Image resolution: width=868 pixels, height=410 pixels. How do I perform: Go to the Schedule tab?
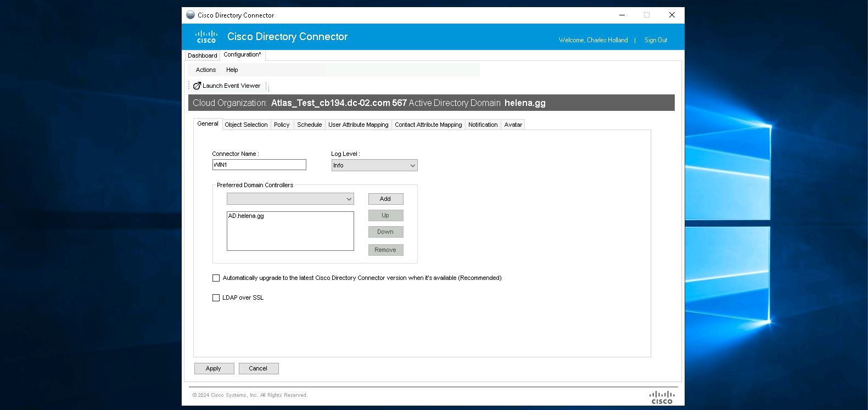point(309,125)
